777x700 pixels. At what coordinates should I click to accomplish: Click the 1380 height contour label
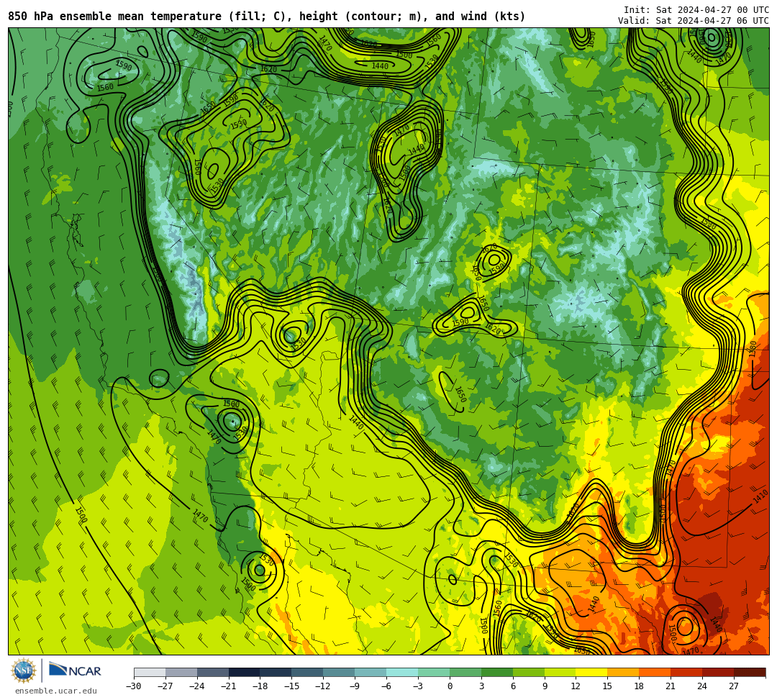[x=753, y=350]
